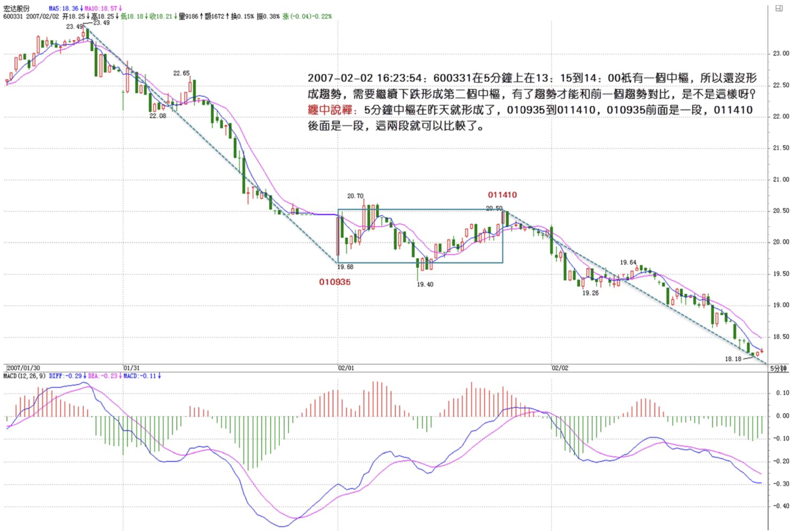Click the red 010935 annotation label
Screen dimensions: 795x532
point(334,282)
